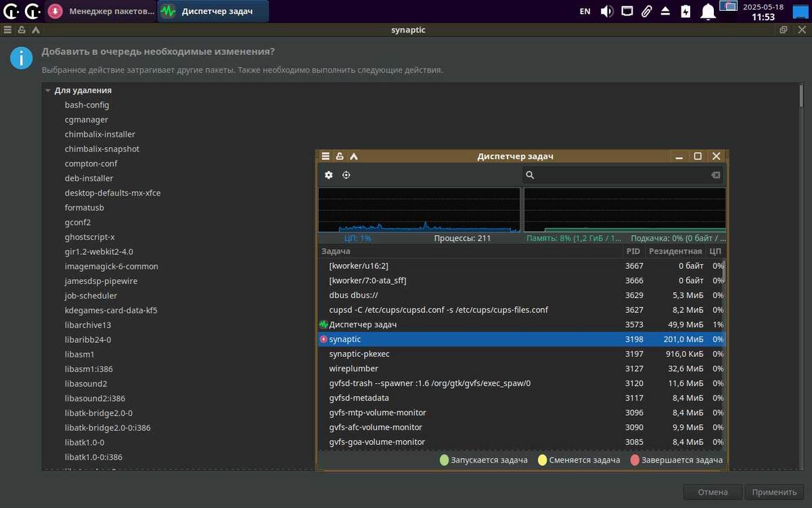Sort processes by PID column
The height and width of the screenshot is (508, 812).
pyautogui.click(x=633, y=251)
